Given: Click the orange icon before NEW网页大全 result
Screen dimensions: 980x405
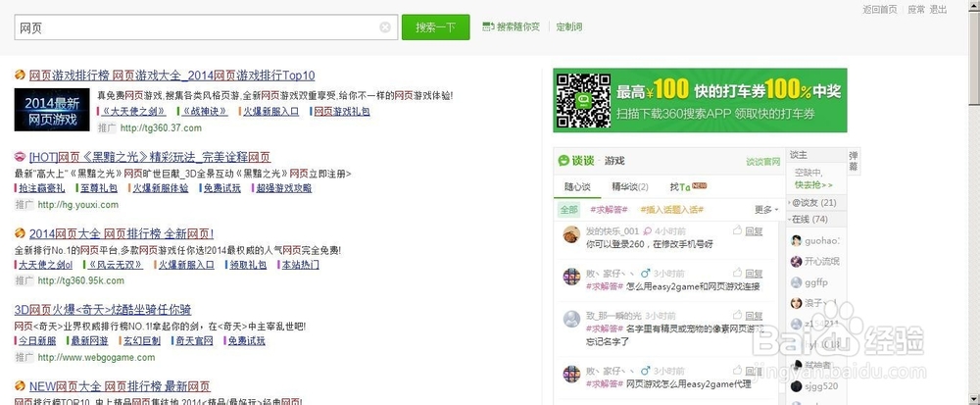Looking at the screenshot, I should point(20,385).
